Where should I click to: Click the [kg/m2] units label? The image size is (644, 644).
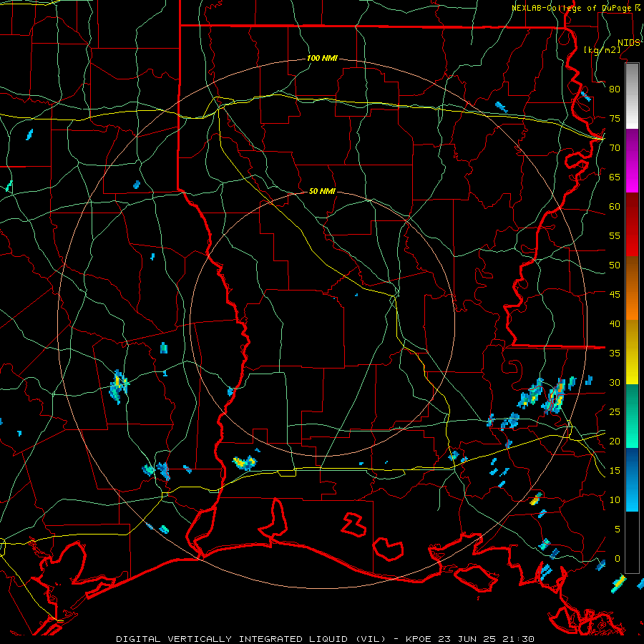tap(602, 50)
